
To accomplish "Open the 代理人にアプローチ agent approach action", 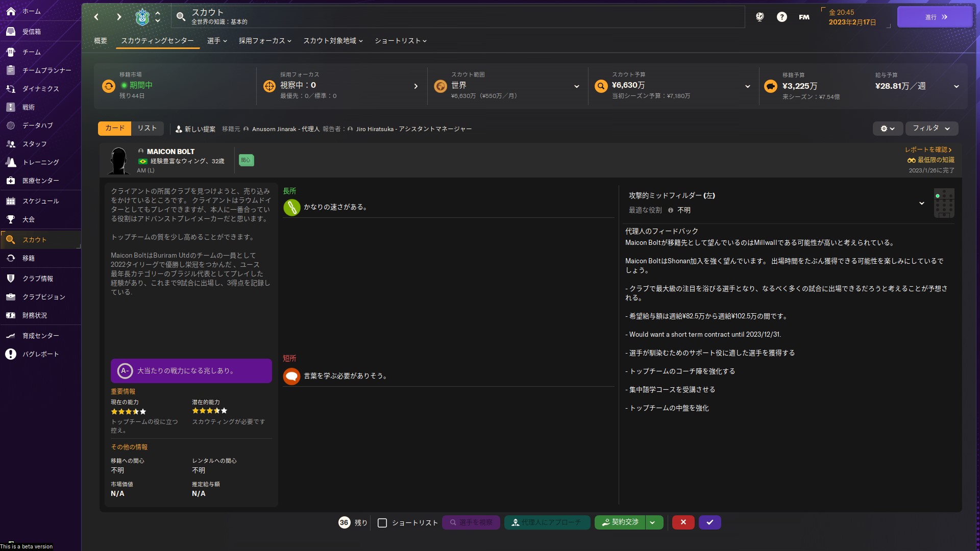I will (547, 522).
